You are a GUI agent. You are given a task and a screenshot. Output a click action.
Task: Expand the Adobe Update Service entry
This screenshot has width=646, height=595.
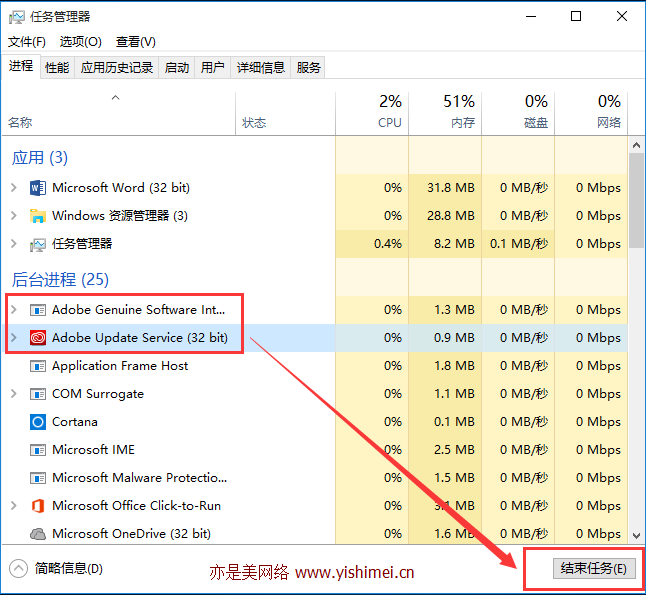(x=14, y=338)
